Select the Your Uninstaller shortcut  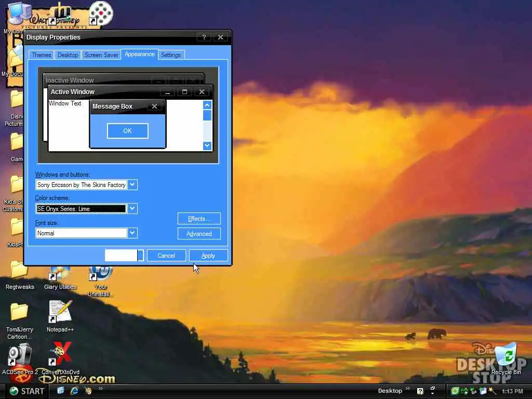pyautogui.click(x=100, y=282)
